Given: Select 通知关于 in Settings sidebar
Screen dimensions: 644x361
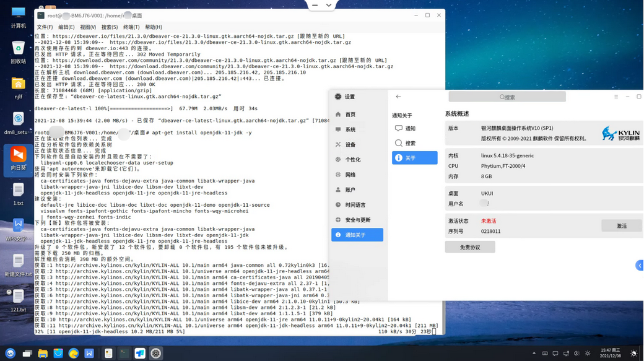Looking at the screenshot, I should point(357,235).
